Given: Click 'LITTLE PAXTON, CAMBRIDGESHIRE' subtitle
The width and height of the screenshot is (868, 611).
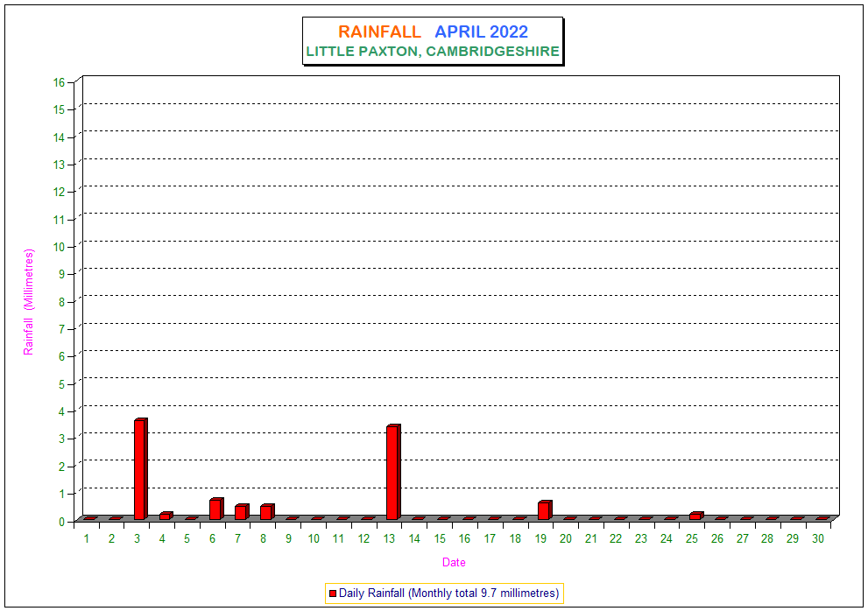Looking at the screenshot, I should point(433,52).
